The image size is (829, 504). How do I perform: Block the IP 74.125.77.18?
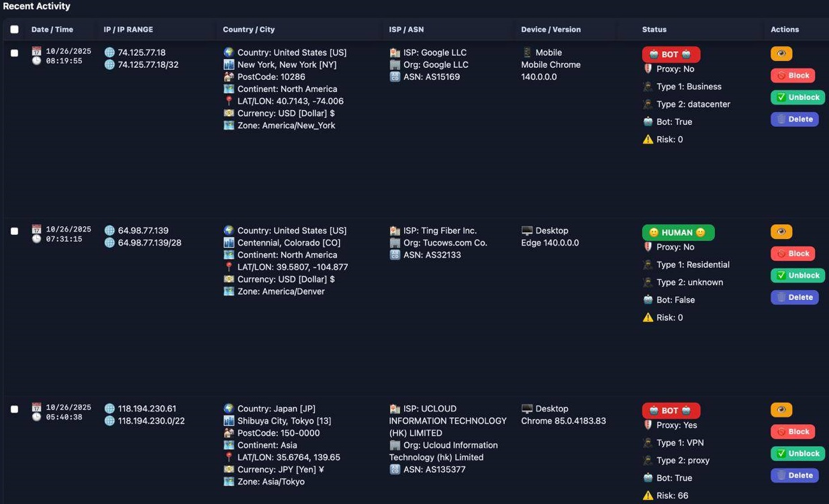tap(793, 75)
